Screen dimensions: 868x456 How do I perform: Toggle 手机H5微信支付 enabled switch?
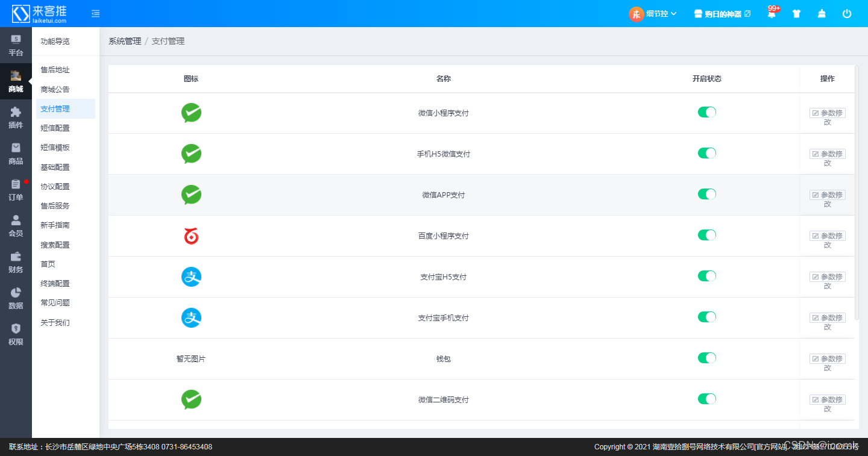coord(707,153)
